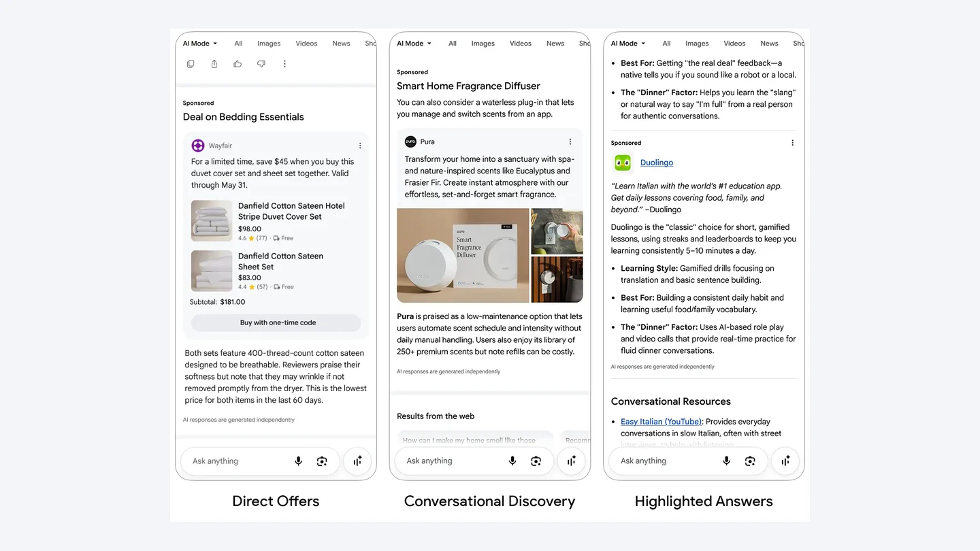Click the Duolingo owl logo
The height and width of the screenshot is (551, 980).
click(x=623, y=163)
